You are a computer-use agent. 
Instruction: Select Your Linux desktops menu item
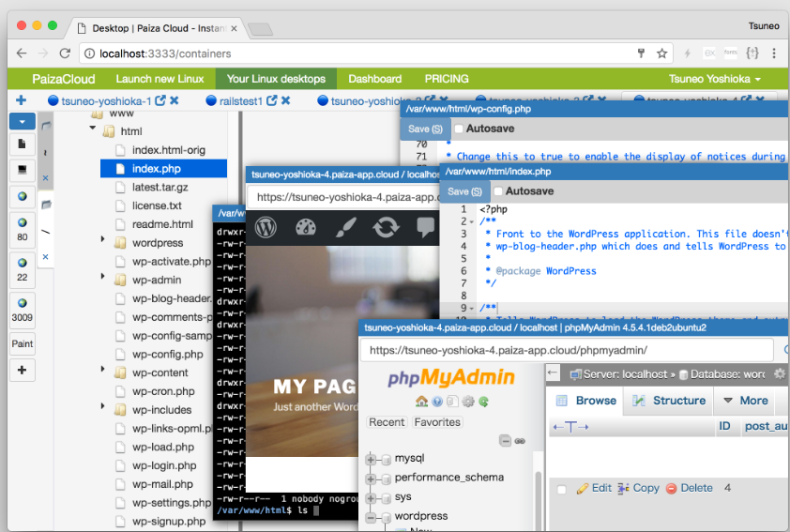(x=276, y=79)
